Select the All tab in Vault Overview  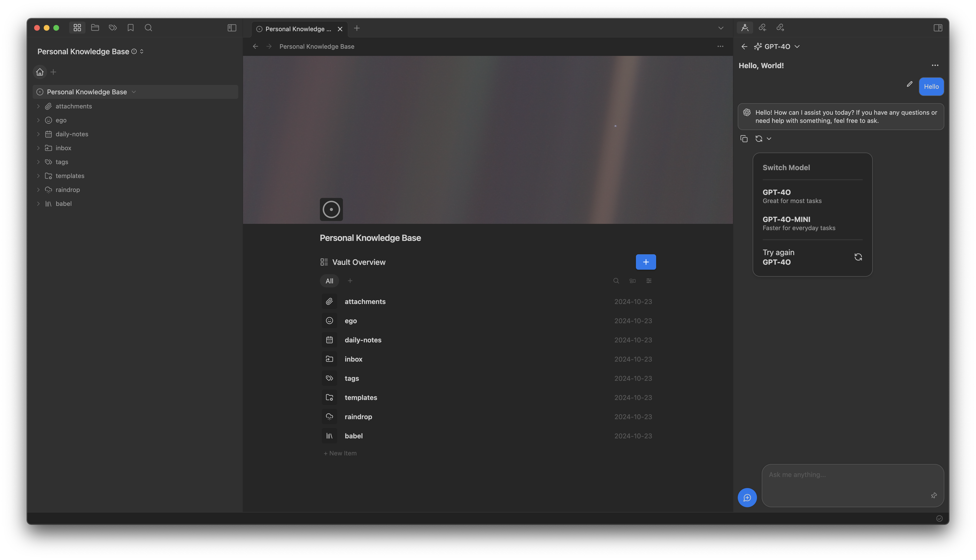tap(329, 281)
